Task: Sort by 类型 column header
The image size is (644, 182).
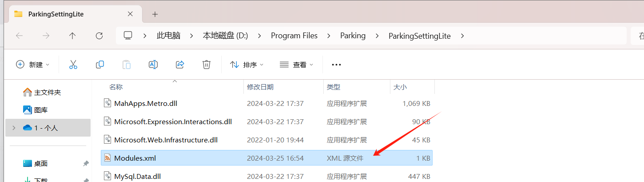Action: click(x=334, y=87)
